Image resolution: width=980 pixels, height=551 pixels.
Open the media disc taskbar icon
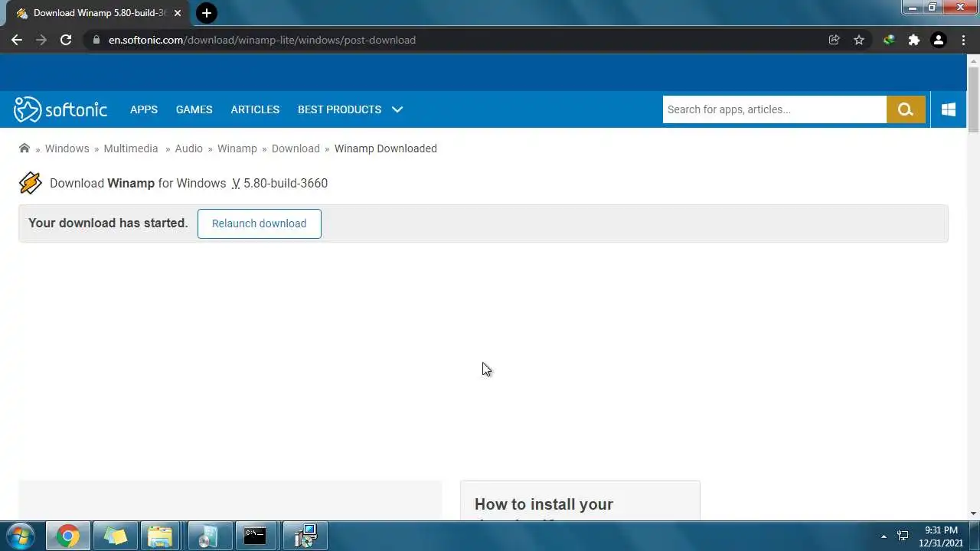207,536
